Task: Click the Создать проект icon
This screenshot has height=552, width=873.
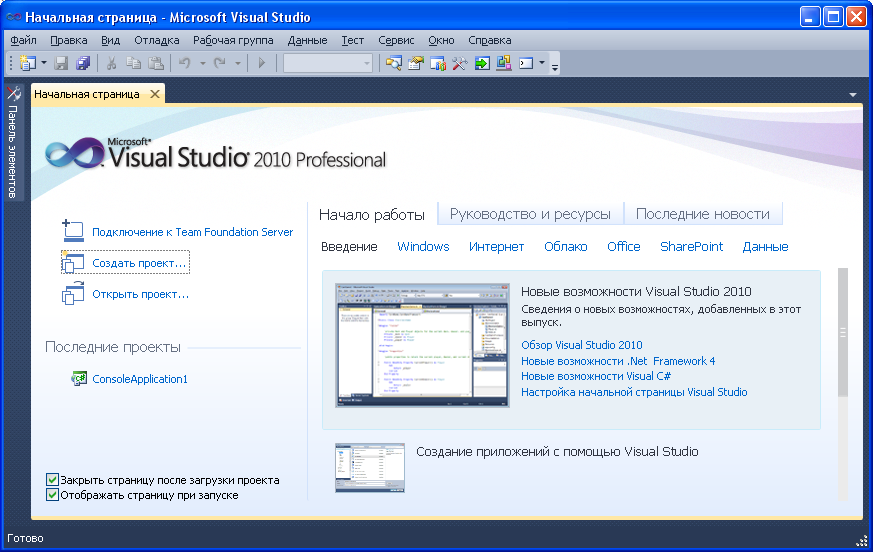Action: click(x=72, y=262)
